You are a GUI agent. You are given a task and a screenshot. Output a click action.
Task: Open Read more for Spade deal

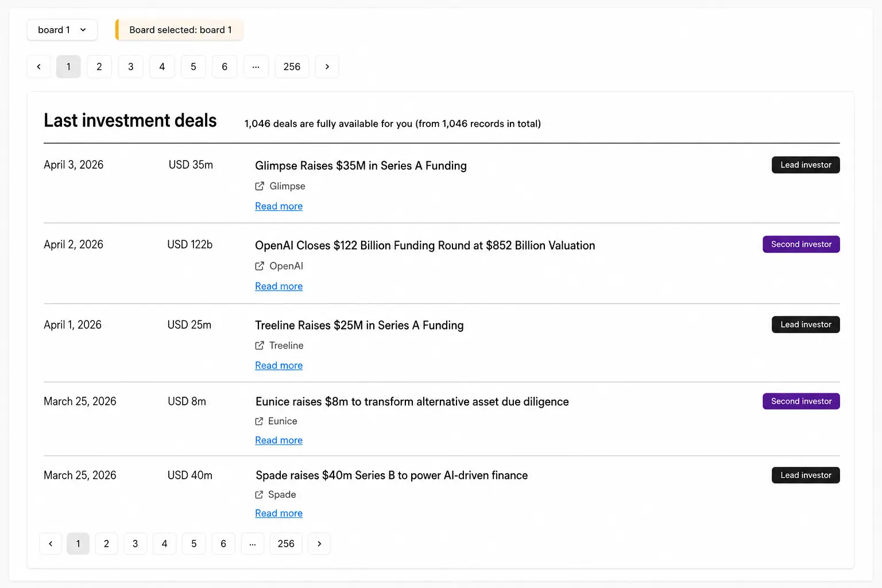pyautogui.click(x=278, y=513)
